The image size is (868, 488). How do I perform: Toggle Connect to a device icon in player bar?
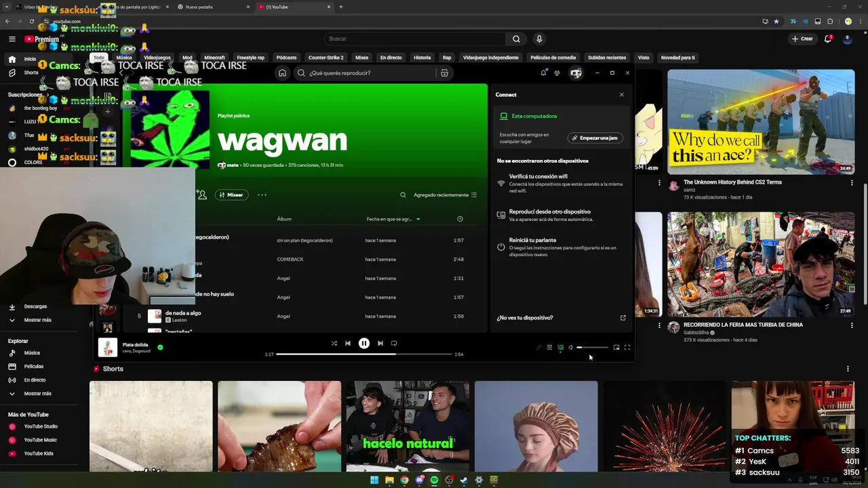560,348
